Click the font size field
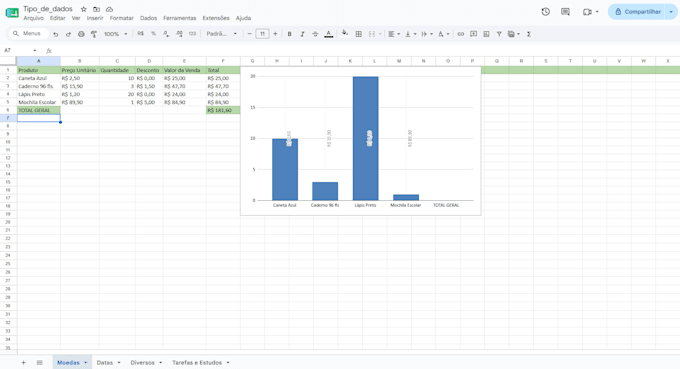 (x=262, y=34)
